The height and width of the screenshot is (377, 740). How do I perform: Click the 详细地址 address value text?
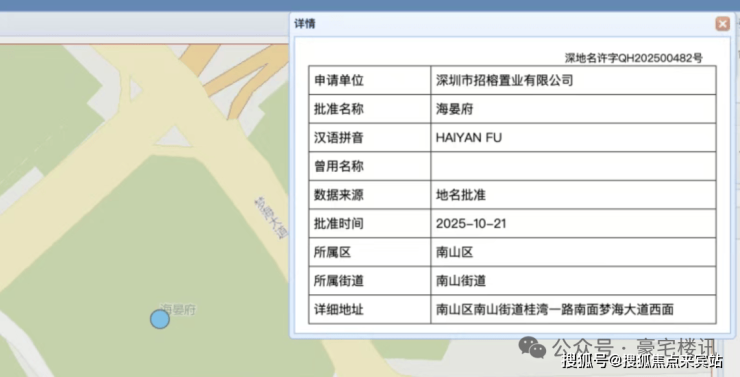[555, 310]
